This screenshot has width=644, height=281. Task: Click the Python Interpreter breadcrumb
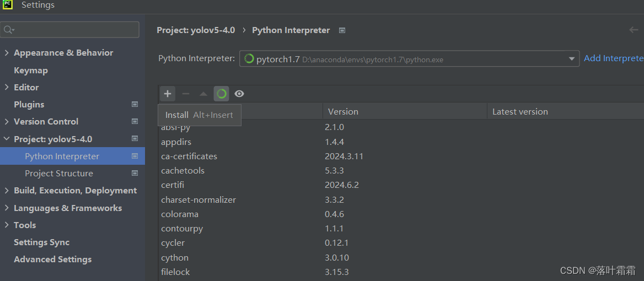pos(291,30)
